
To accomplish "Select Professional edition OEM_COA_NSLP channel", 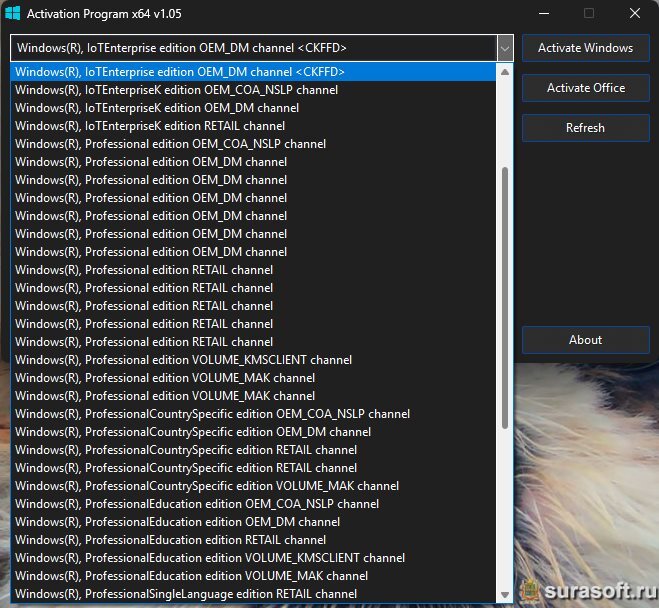I will (253, 144).
